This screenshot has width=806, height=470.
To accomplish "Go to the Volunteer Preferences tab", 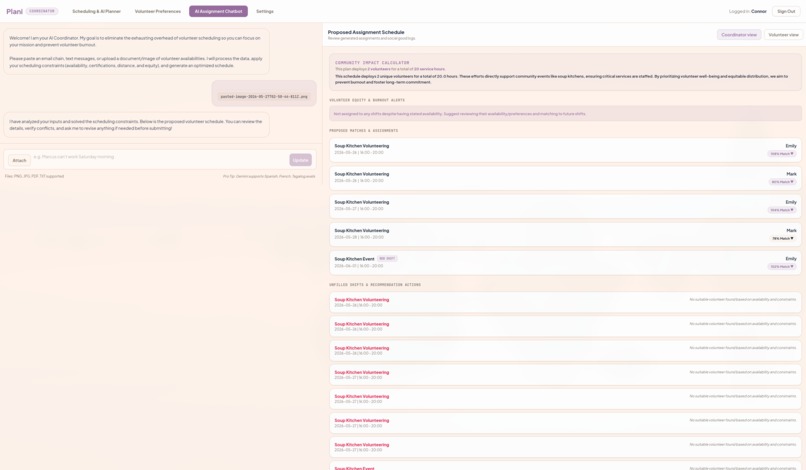I will [x=158, y=11].
